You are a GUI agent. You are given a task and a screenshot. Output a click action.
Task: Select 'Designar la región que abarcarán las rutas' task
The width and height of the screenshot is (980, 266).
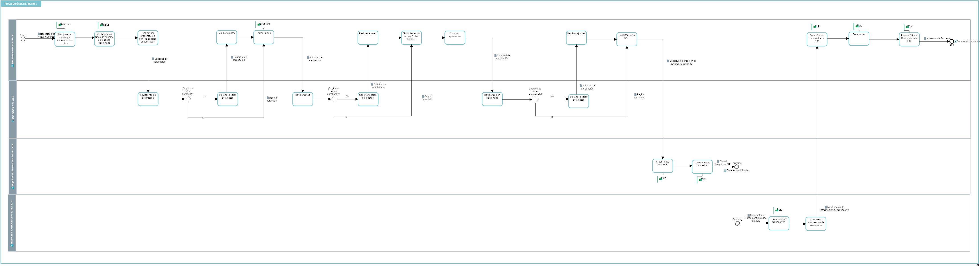pos(65,39)
